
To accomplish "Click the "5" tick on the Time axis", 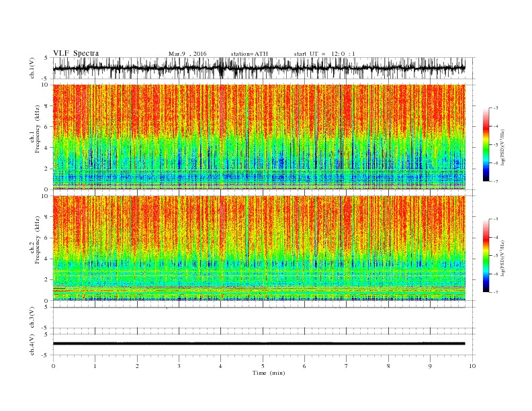I will (263, 366).
